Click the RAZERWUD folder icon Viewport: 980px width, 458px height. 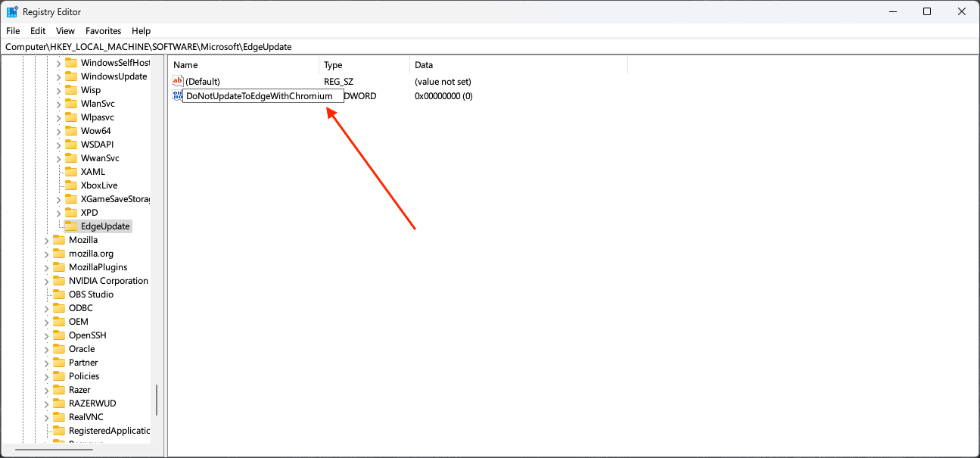point(59,403)
